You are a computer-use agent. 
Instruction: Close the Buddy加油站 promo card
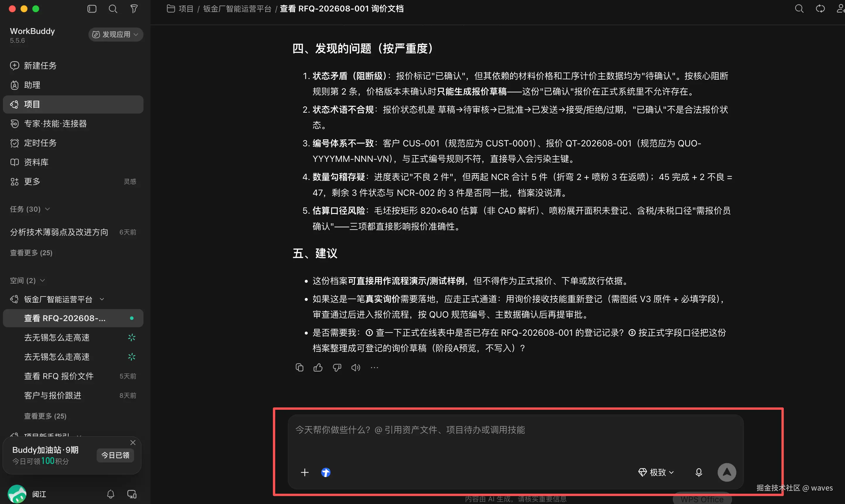133,443
